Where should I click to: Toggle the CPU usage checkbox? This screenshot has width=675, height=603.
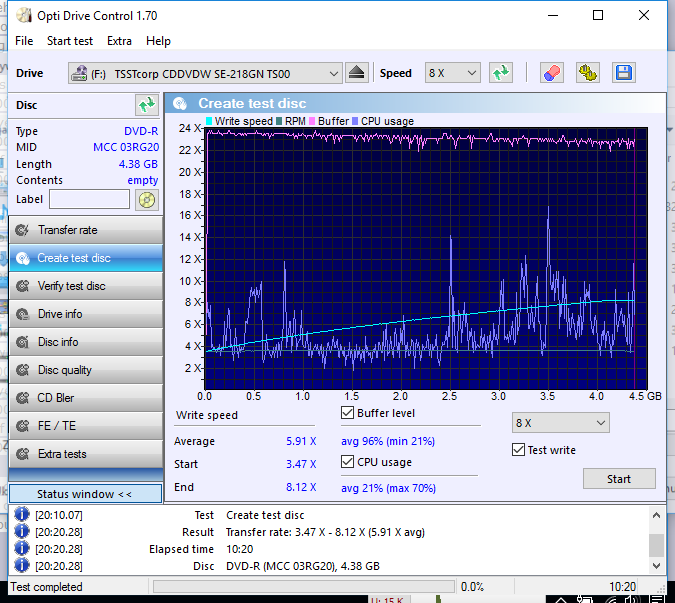pos(347,462)
